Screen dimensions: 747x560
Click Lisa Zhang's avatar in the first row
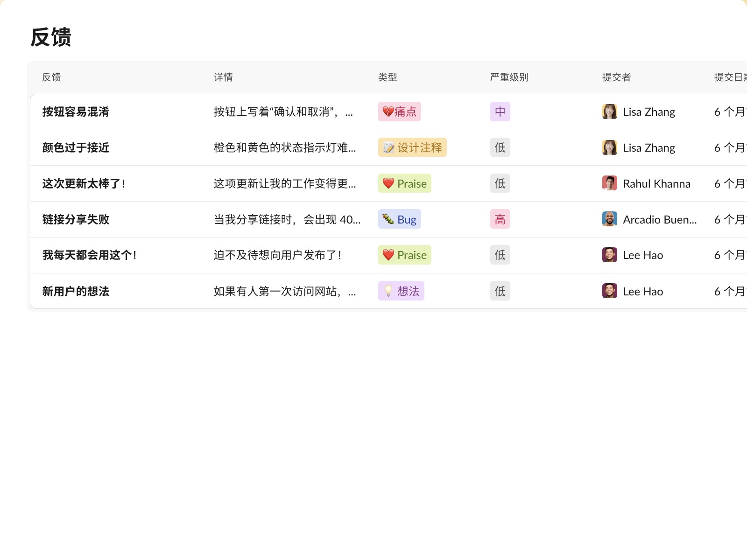pos(609,112)
